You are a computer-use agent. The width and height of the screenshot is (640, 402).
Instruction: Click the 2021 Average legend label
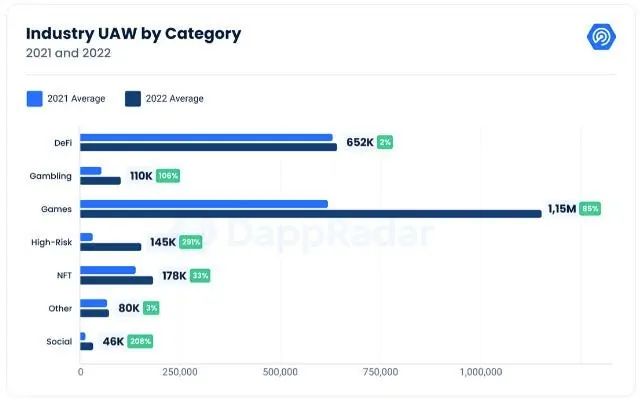click(x=76, y=99)
